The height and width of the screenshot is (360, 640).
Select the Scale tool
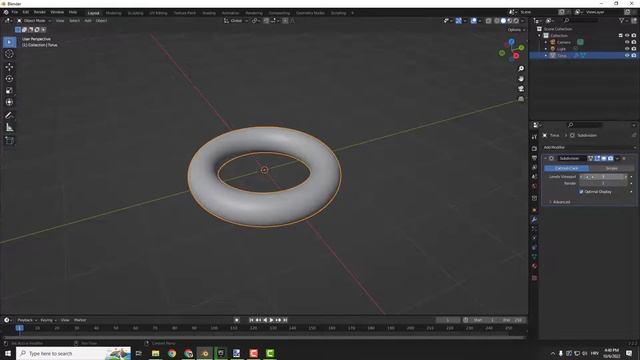coord(9,91)
